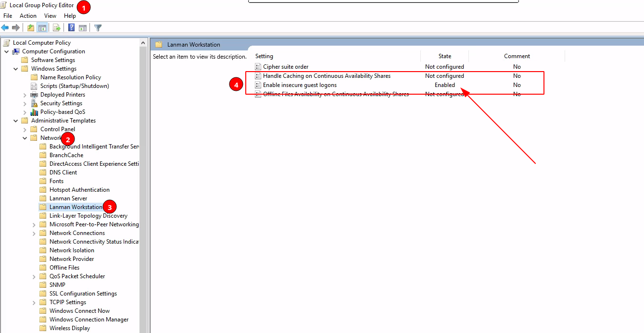The width and height of the screenshot is (644, 333).
Task: Click the Security Settings lock icon
Action: click(x=34, y=103)
